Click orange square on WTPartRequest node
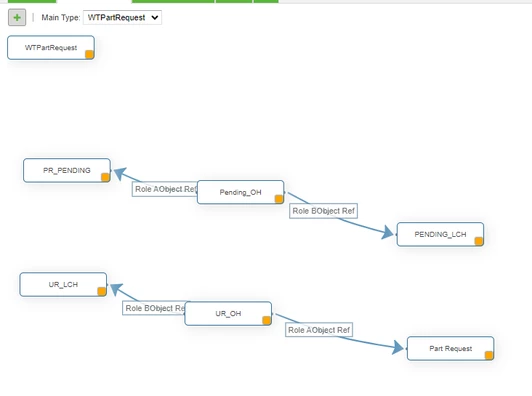 (x=89, y=54)
